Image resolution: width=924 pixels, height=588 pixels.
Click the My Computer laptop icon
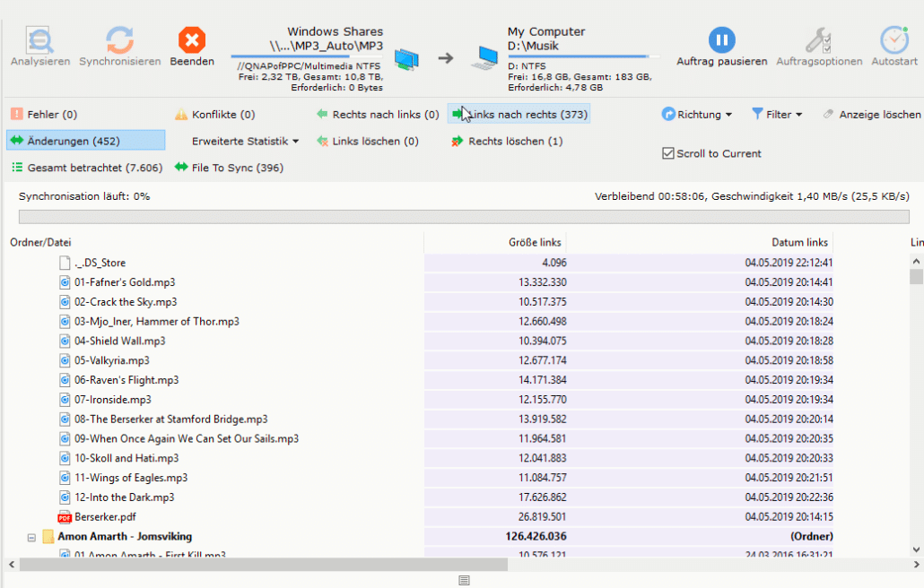point(485,59)
